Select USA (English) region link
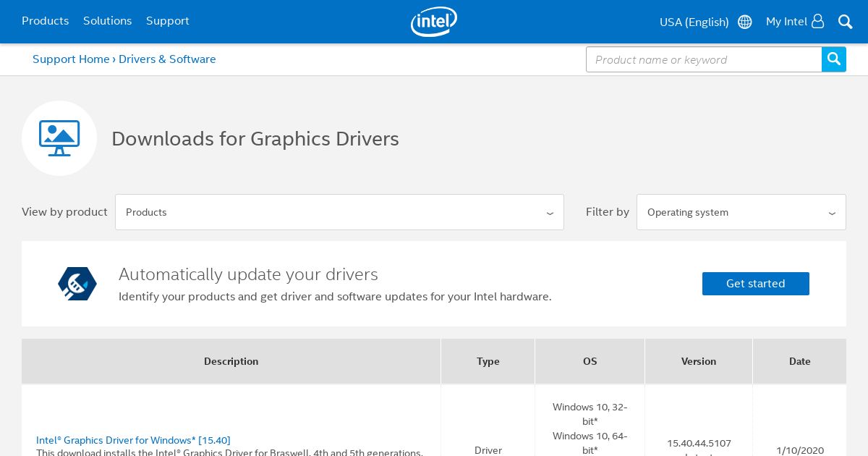Screen dimensions: 868x456 (694, 22)
